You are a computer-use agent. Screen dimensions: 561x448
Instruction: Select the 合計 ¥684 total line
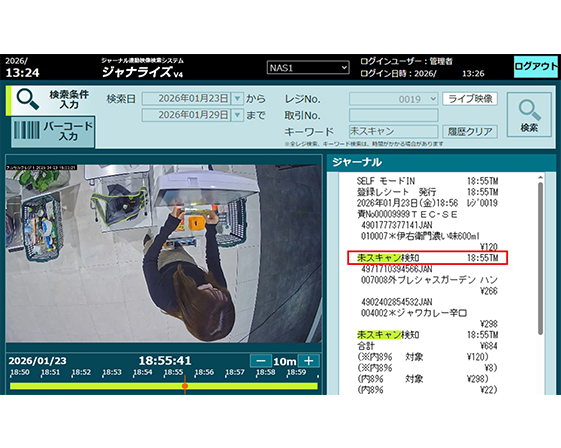428,346
